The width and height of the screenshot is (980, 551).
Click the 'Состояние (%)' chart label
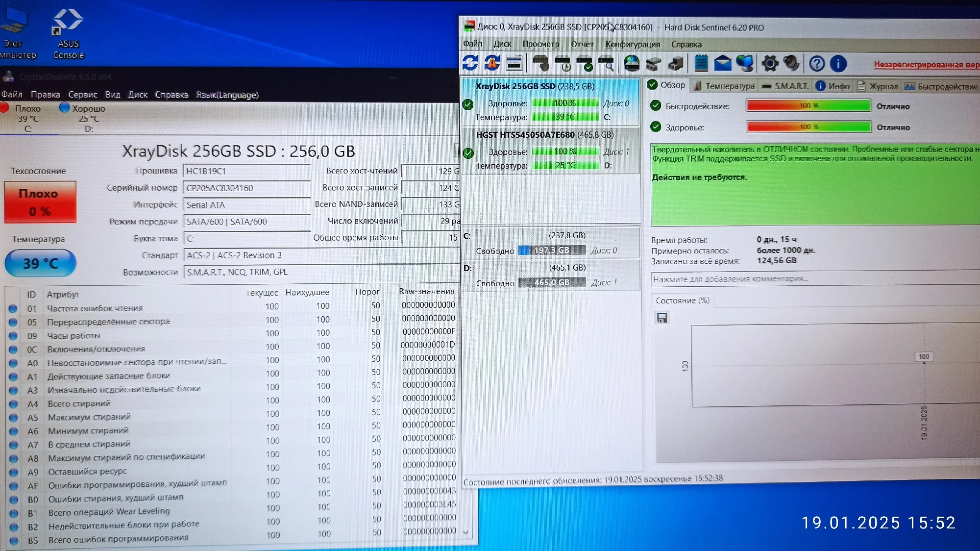click(x=683, y=301)
